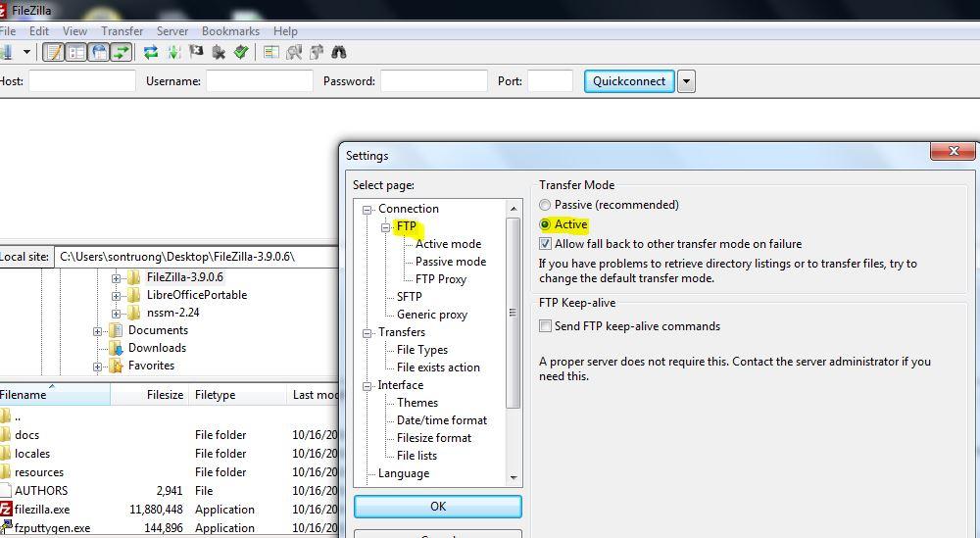The image size is (980, 538).
Task: Click the AUTHORS file icon
Action: pyautogui.click(x=5, y=490)
